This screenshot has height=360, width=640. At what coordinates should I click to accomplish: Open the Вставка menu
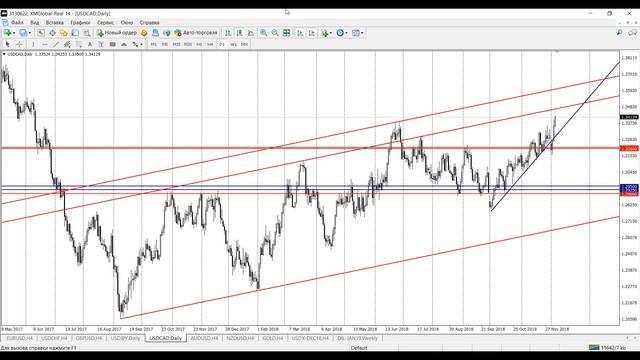[55, 22]
